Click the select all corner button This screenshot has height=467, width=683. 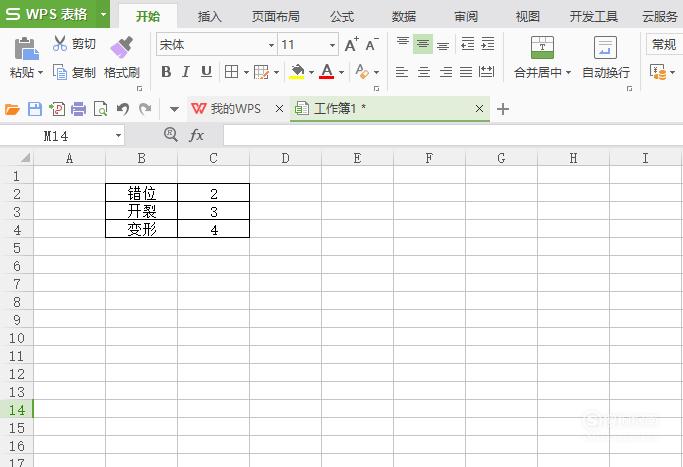tap(25, 158)
